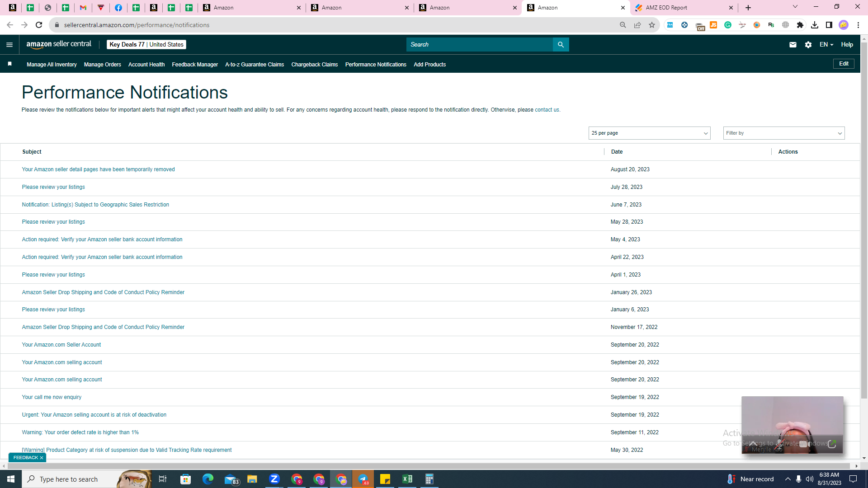Open the Chrome three-dot menu
Screen dimensions: 868x488
click(x=858, y=25)
